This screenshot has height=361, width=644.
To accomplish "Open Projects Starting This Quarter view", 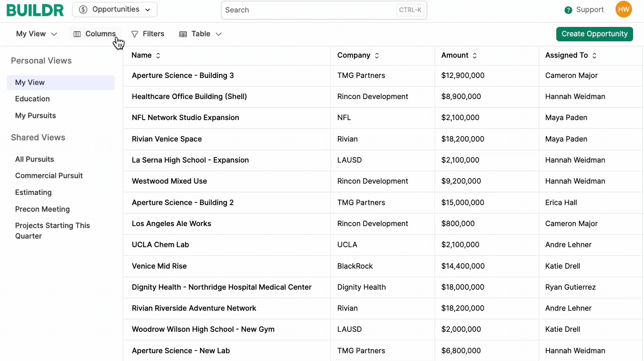I will coord(53,231).
